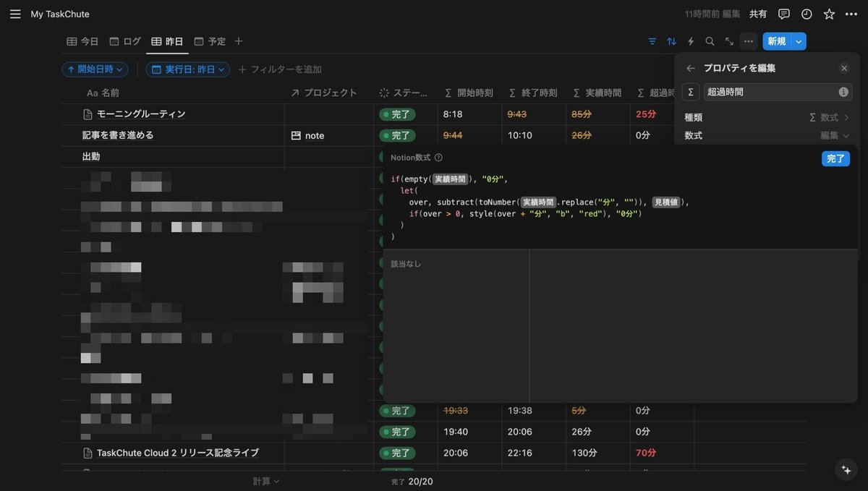Image resolution: width=868 pixels, height=491 pixels.
Task: Click the 11時間前 編集 timestamp
Action: tap(712, 14)
